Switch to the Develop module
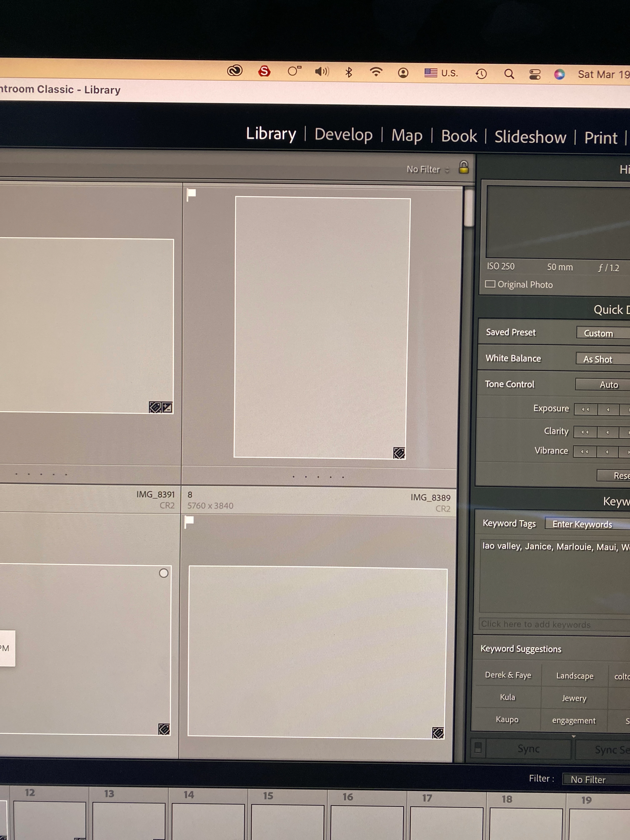Screen dimensions: 630x840 pos(343,134)
